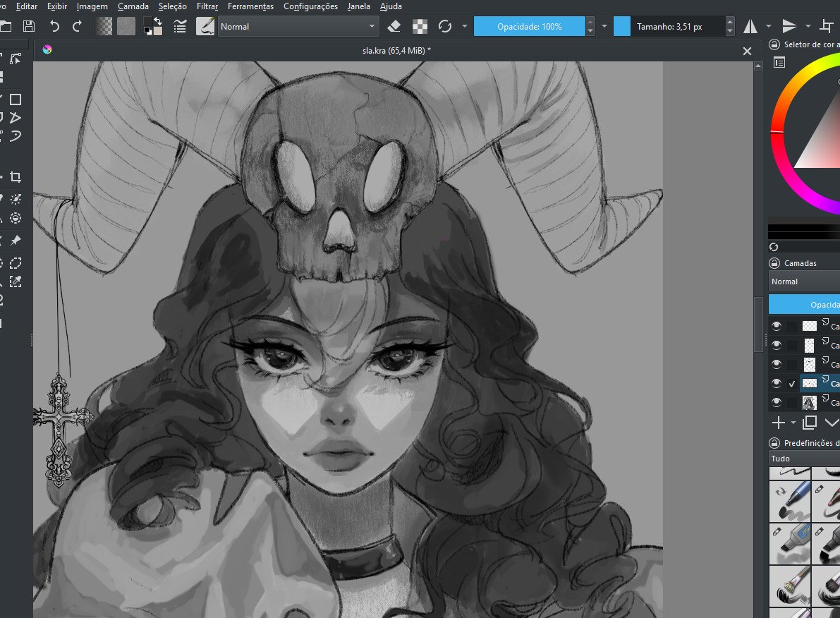Click the brush Opacidade 100% slider
The image size is (840, 618).
point(529,26)
